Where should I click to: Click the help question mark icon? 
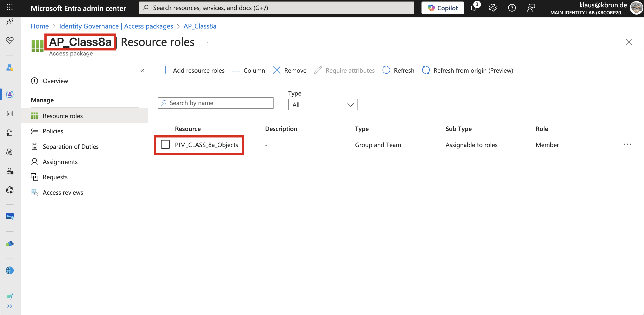click(512, 8)
